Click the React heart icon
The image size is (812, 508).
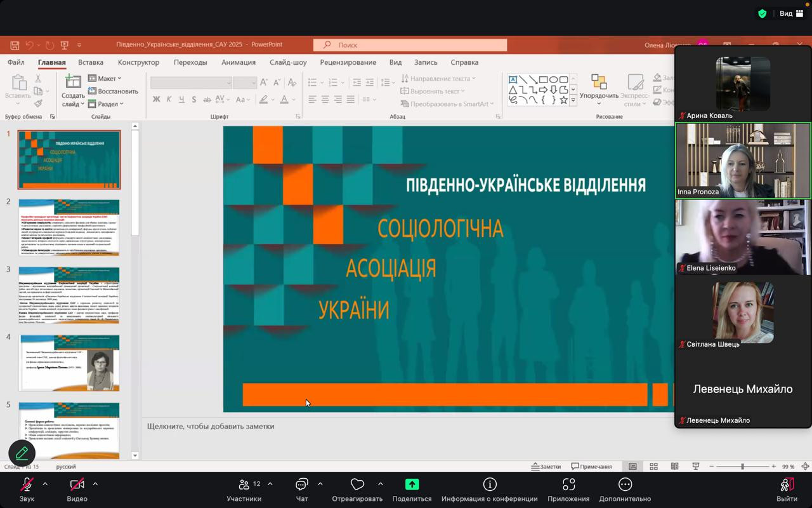click(x=357, y=485)
